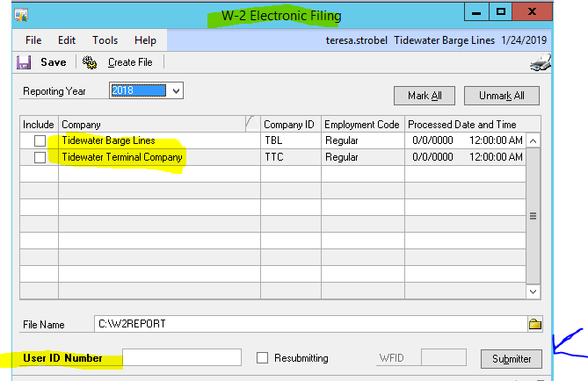The image size is (588, 381).
Task: Toggle the Resubmitting checkbox
Action: coord(262,358)
